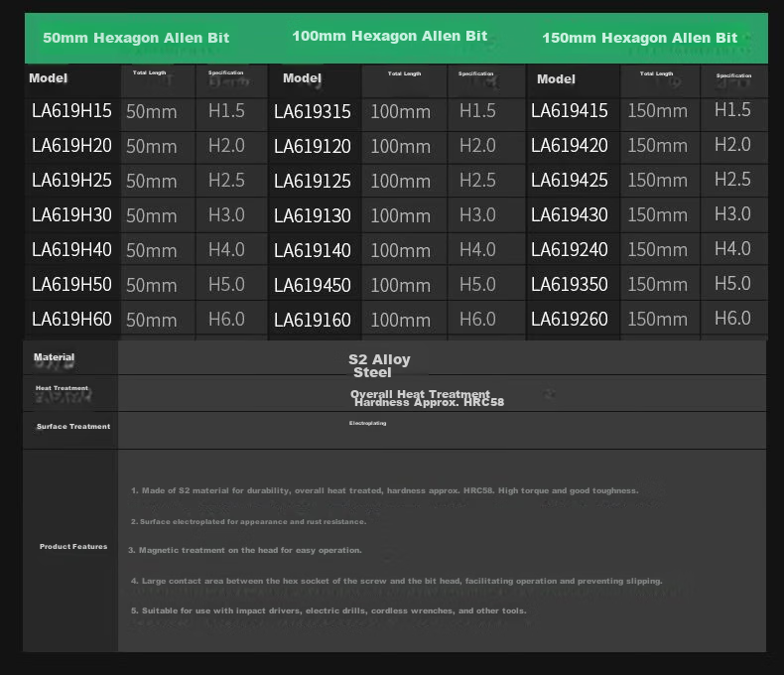
Task: Click the H6.0 specification in LA619260 row
Action: click(x=732, y=318)
